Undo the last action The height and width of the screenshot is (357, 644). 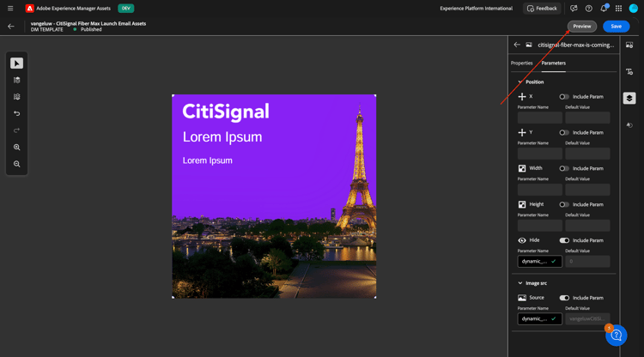point(17,113)
